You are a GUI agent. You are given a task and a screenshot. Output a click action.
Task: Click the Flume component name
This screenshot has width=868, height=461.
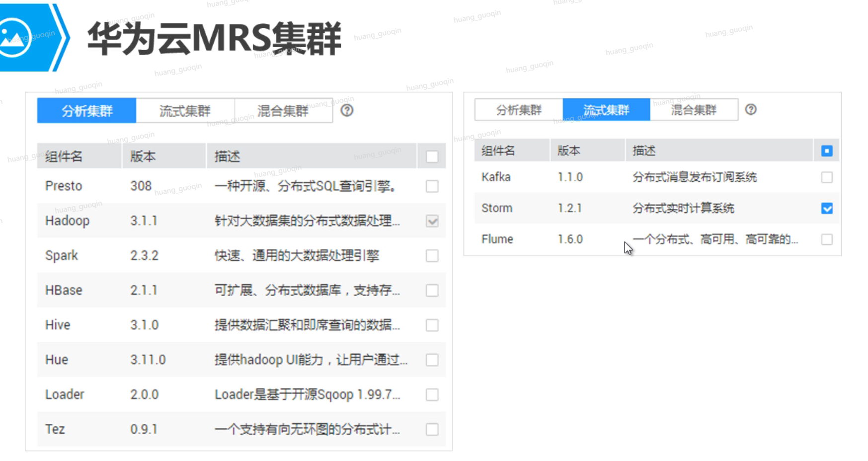tap(497, 239)
